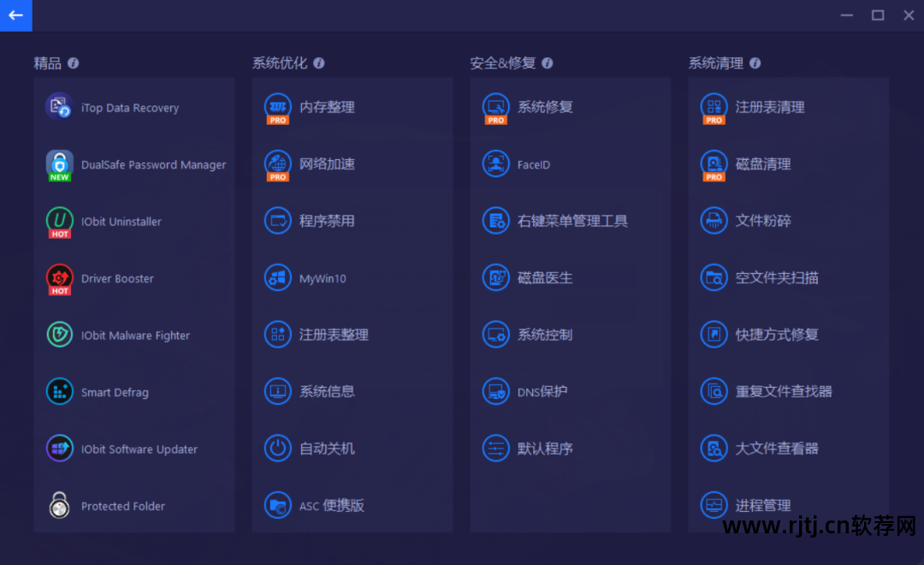Click the 右键菜单管理工具 icon

tap(495, 221)
